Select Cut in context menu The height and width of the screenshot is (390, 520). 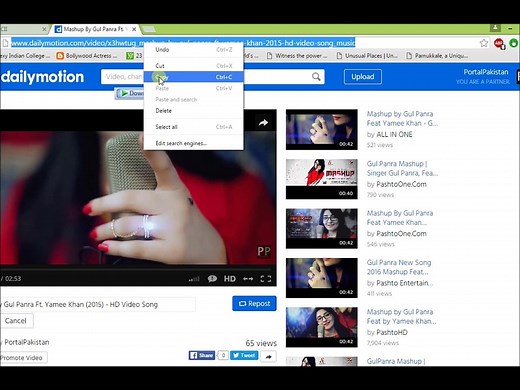click(194, 66)
